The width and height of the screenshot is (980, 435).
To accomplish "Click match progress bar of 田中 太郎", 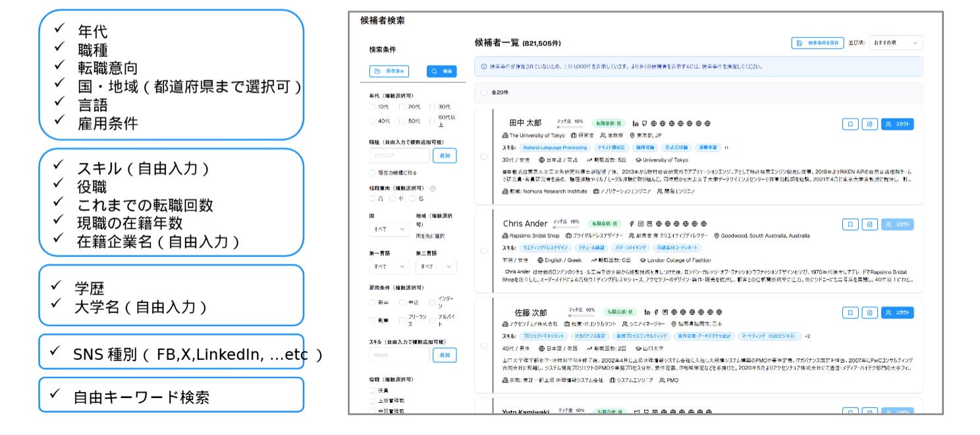I will click(569, 127).
